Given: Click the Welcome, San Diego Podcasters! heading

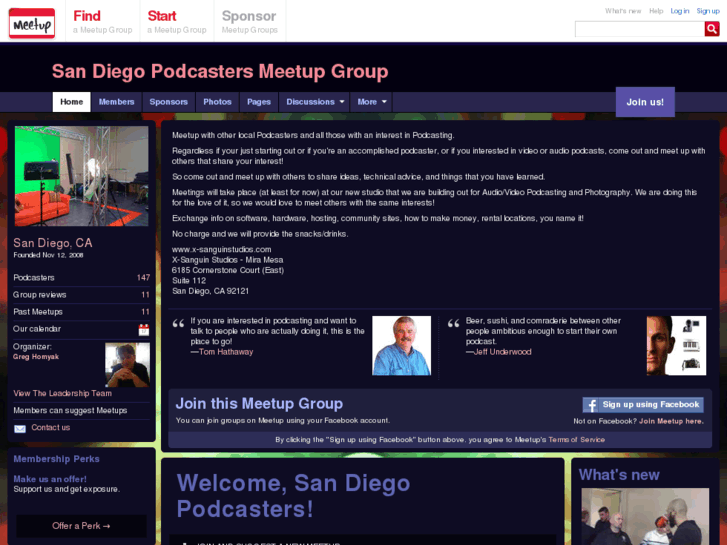Looking at the screenshot, I should click(x=293, y=496).
